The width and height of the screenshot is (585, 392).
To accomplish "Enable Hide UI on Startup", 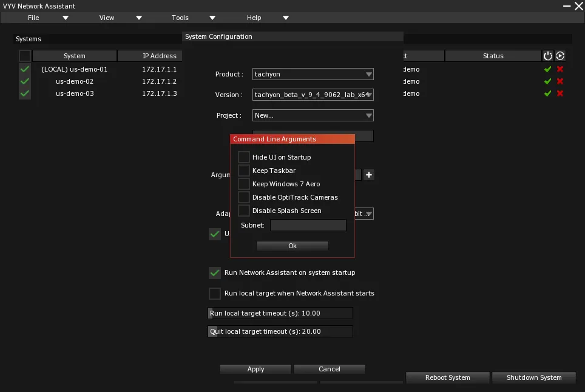I will point(243,157).
